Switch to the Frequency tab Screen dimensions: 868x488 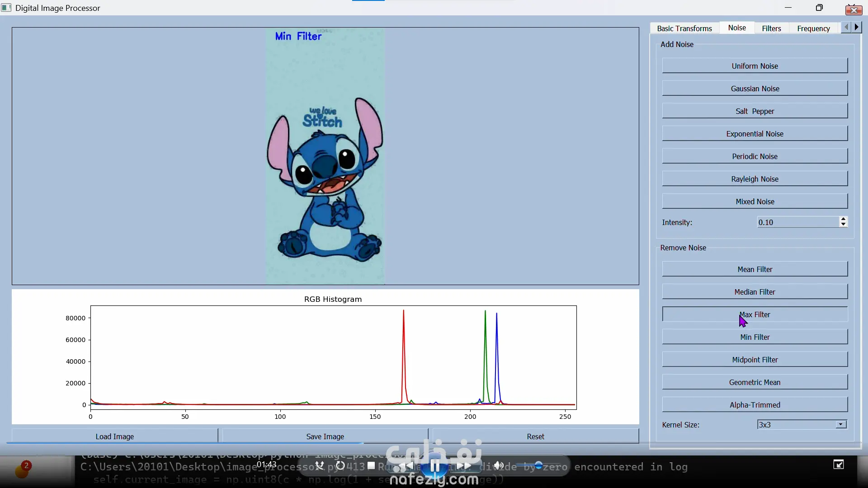coord(813,28)
